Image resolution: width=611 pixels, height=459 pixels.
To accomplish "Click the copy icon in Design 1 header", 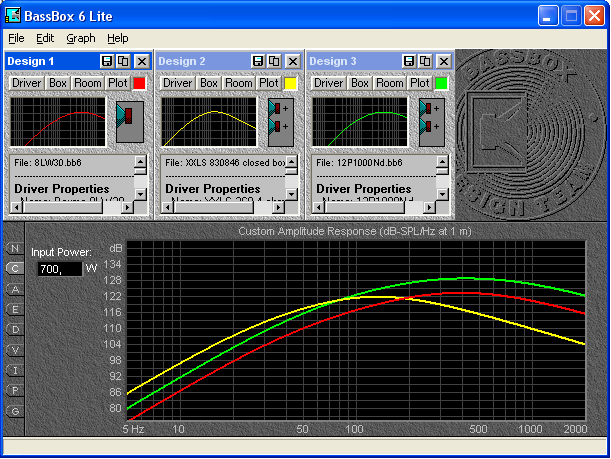I will (124, 61).
